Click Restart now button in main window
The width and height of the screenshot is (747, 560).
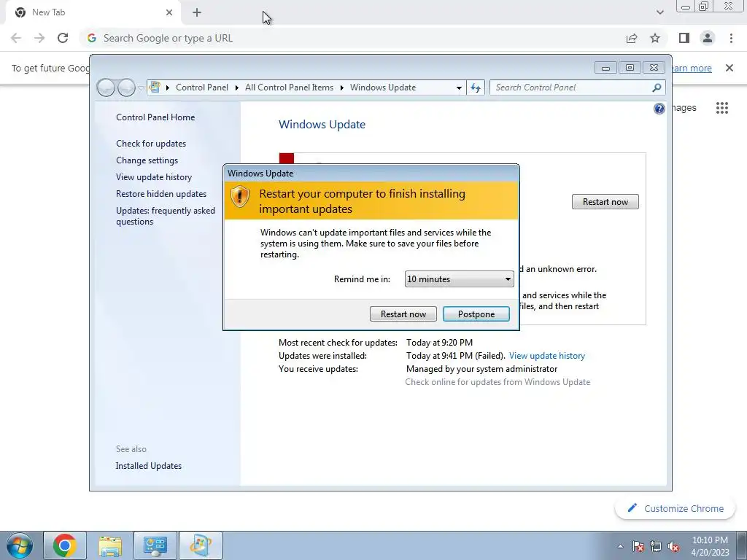pyautogui.click(x=605, y=202)
